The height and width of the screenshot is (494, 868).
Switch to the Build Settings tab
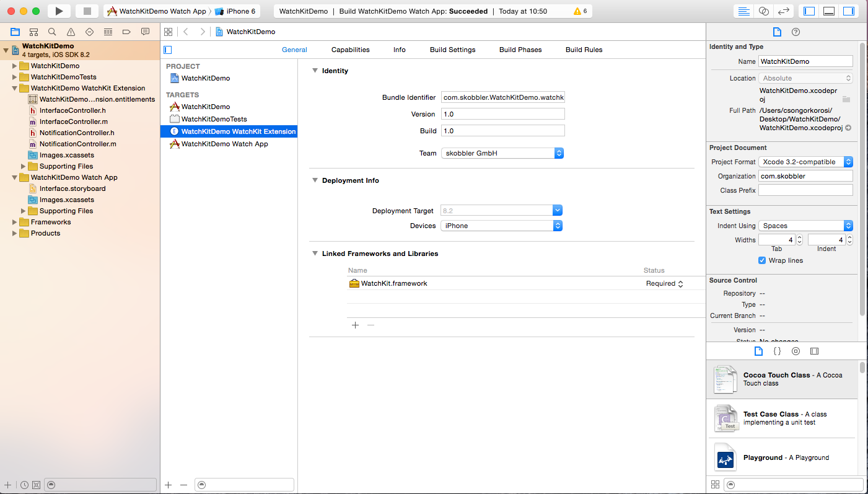(452, 50)
